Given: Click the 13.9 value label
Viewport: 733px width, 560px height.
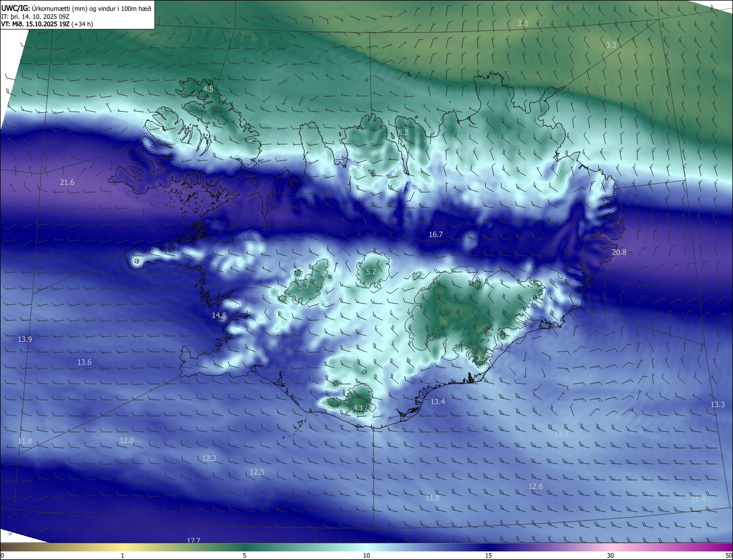Looking at the screenshot, I should 25,340.
